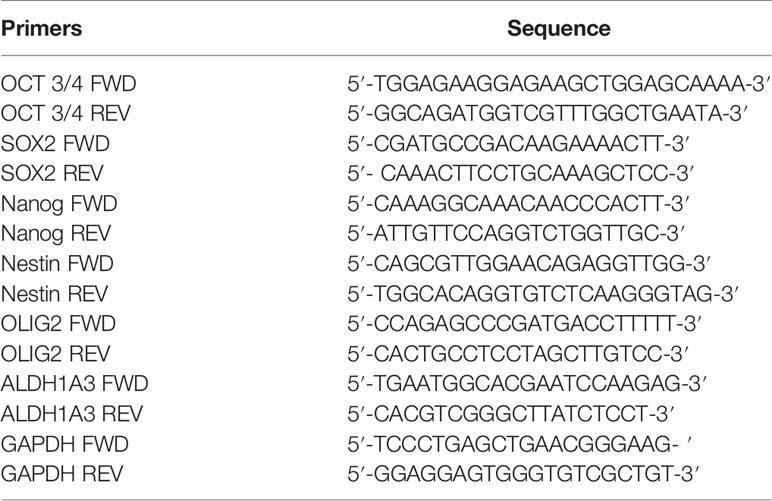Select the OCT 3/4 REV primer name
The height and width of the screenshot is (501, 772).
click(x=66, y=114)
